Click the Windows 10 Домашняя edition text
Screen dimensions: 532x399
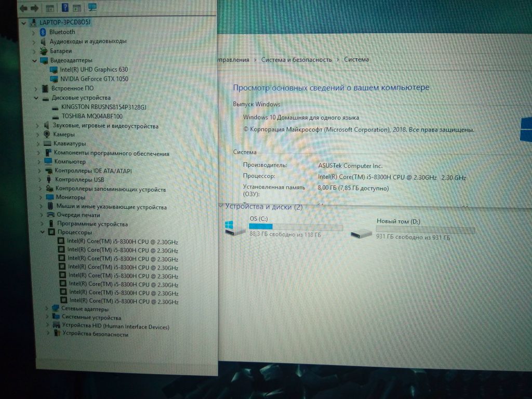tap(301, 117)
